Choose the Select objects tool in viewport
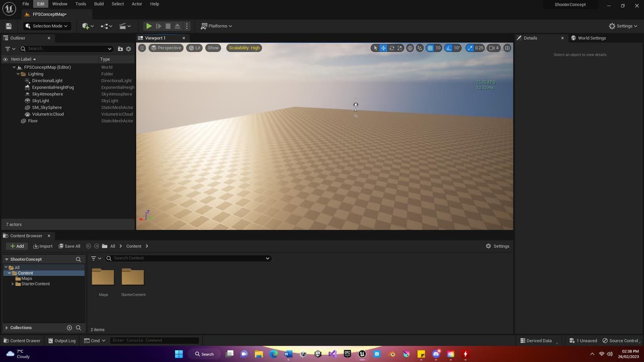 pos(375,48)
